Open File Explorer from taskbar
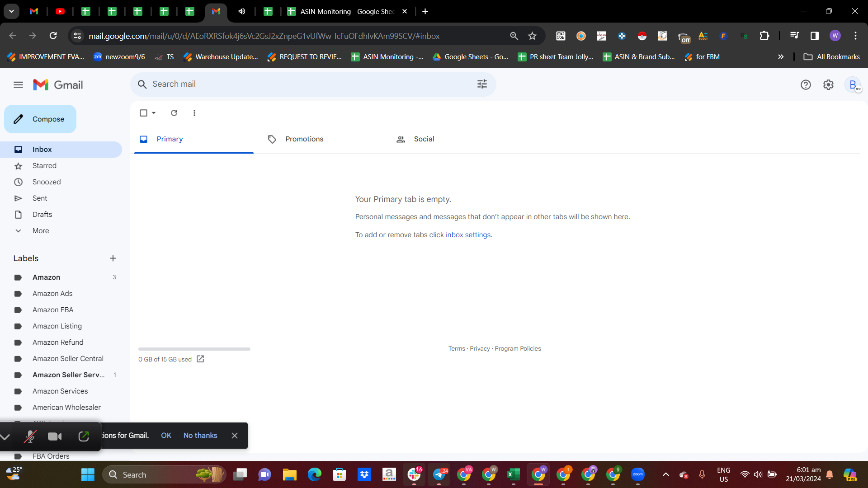This screenshot has width=868, height=488. (289, 475)
